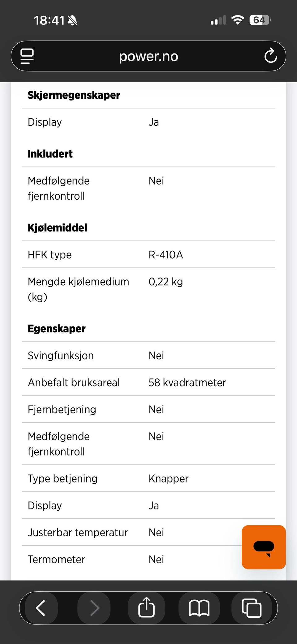Screen dimensions: 297x644
Task: Tap the 18:41 clock in status bar
Action: [49, 20]
